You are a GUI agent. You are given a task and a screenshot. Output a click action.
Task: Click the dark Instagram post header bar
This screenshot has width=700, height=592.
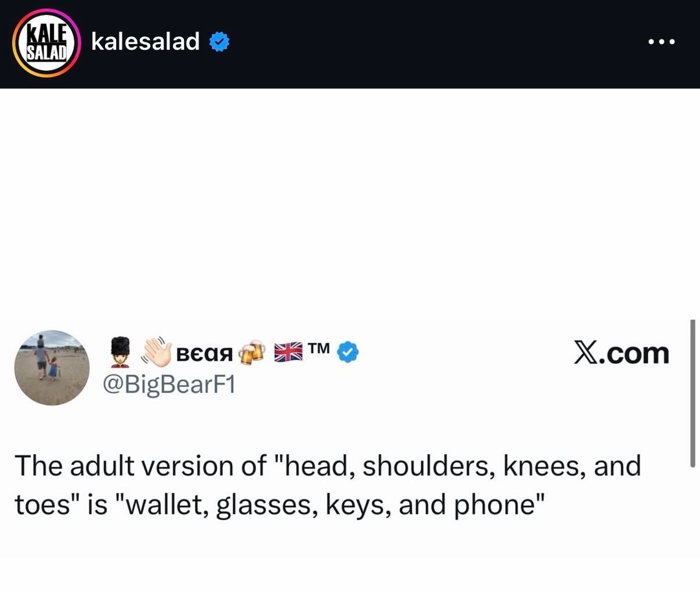click(350, 44)
